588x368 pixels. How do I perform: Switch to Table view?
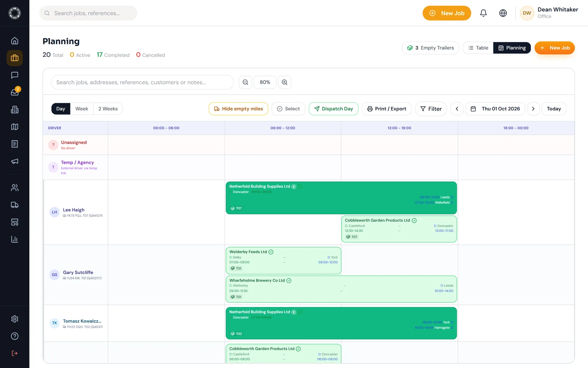(478, 48)
